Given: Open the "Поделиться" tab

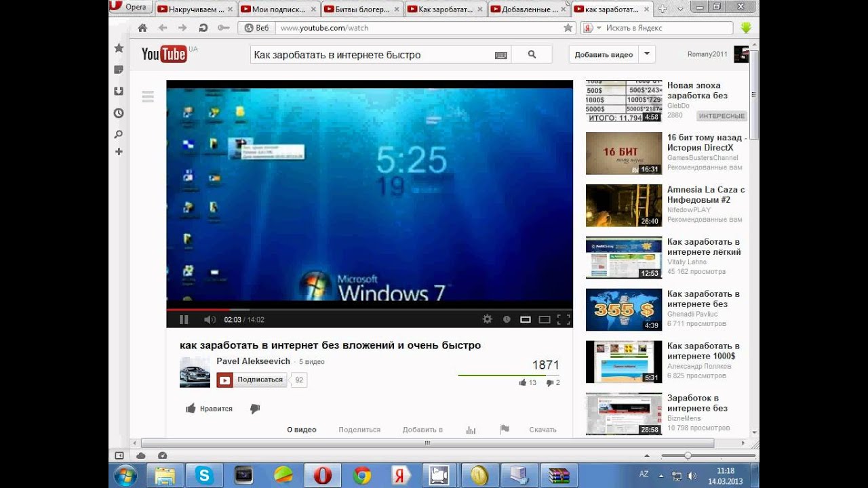Looking at the screenshot, I should (359, 430).
